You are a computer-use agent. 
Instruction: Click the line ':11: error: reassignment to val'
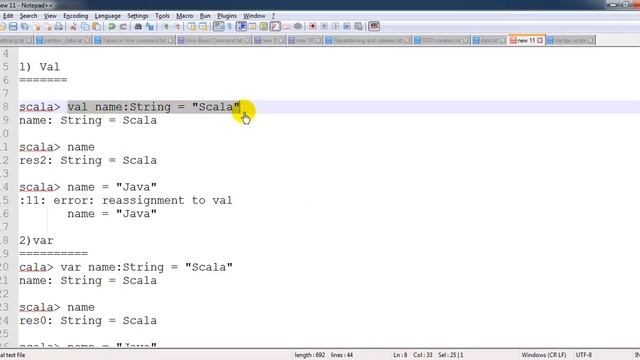pos(126,200)
